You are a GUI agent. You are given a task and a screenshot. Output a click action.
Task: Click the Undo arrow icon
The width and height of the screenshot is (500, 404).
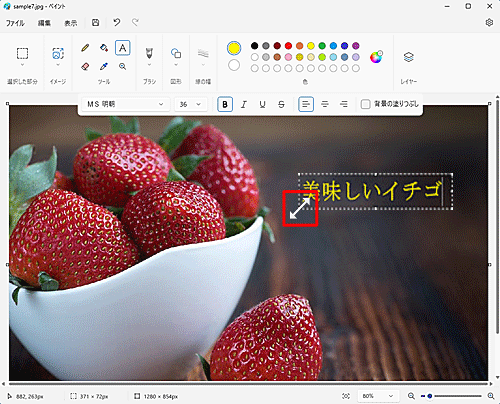pyautogui.click(x=116, y=22)
